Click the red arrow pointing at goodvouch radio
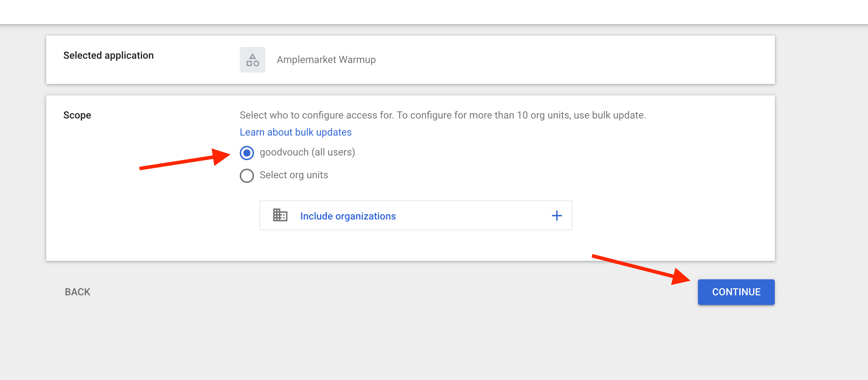Screen dimensions: 868x380 [185, 161]
